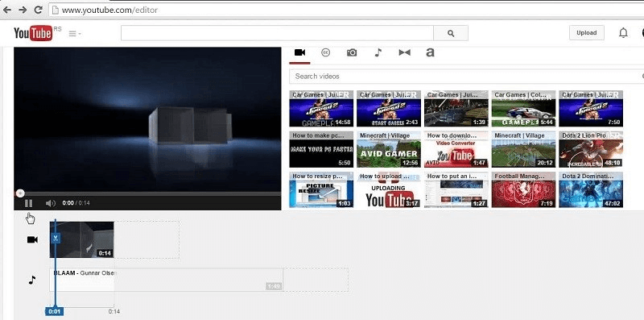Click the 0:00 / 0:14 time display

tap(76, 203)
